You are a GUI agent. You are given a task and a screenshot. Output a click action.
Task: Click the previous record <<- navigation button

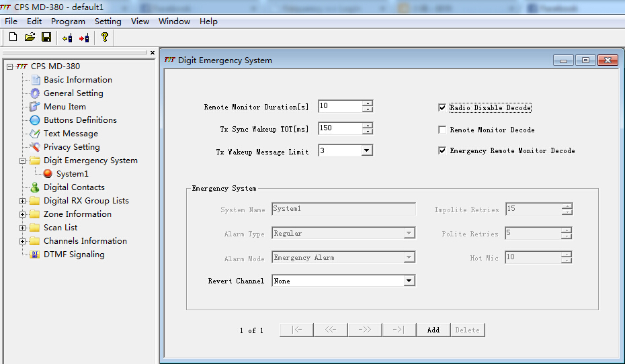tap(331, 330)
